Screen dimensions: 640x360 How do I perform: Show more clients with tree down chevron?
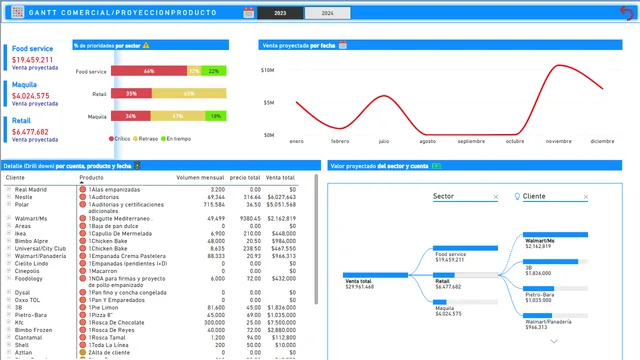coord(554,341)
